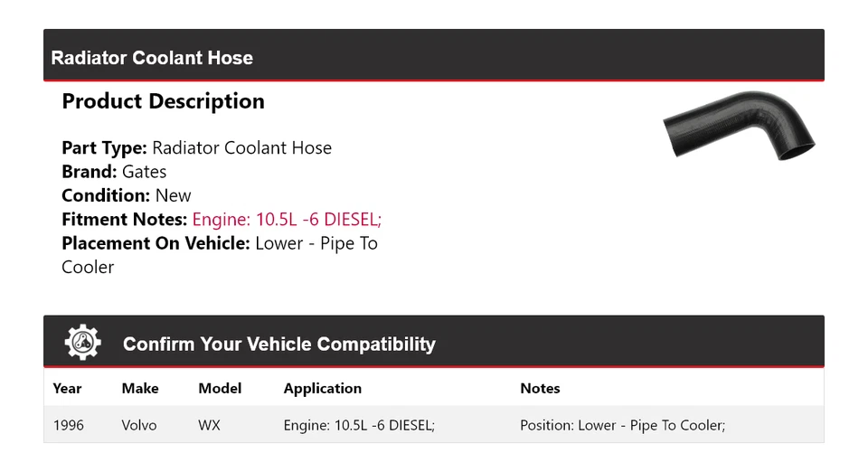Click the gear compatibility icon
868x472 pixels.
coord(83,343)
